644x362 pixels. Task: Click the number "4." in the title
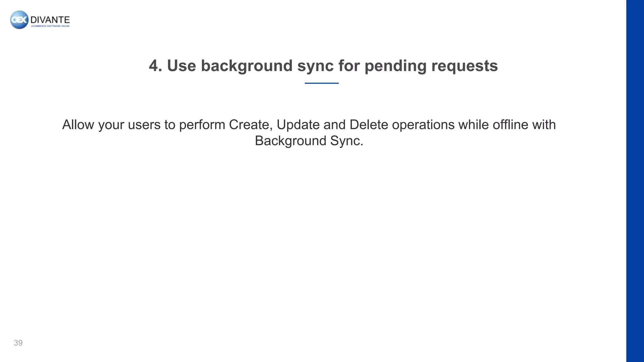155,66
